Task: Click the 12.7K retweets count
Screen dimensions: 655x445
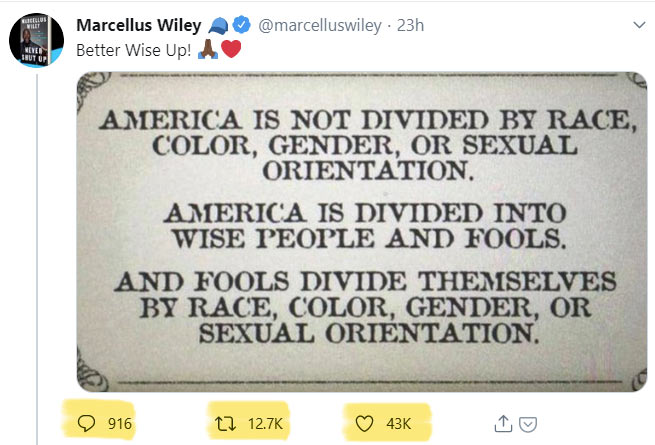Action: click(x=265, y=425)
